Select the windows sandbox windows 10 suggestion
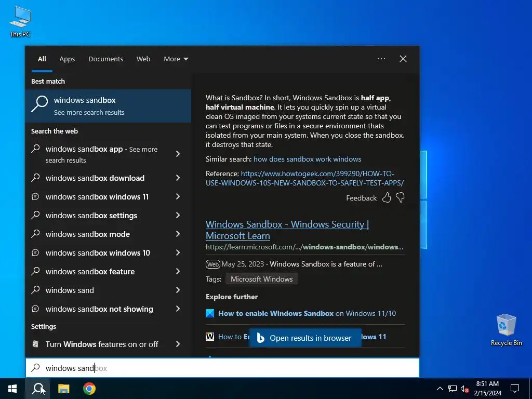The image size is (532, 399). pos(98,252)
